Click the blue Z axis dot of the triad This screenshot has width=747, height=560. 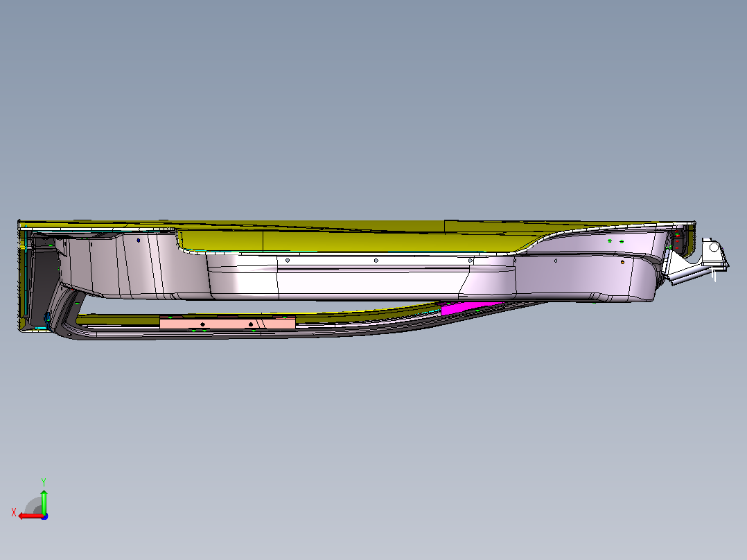click(x=45, y=516)
